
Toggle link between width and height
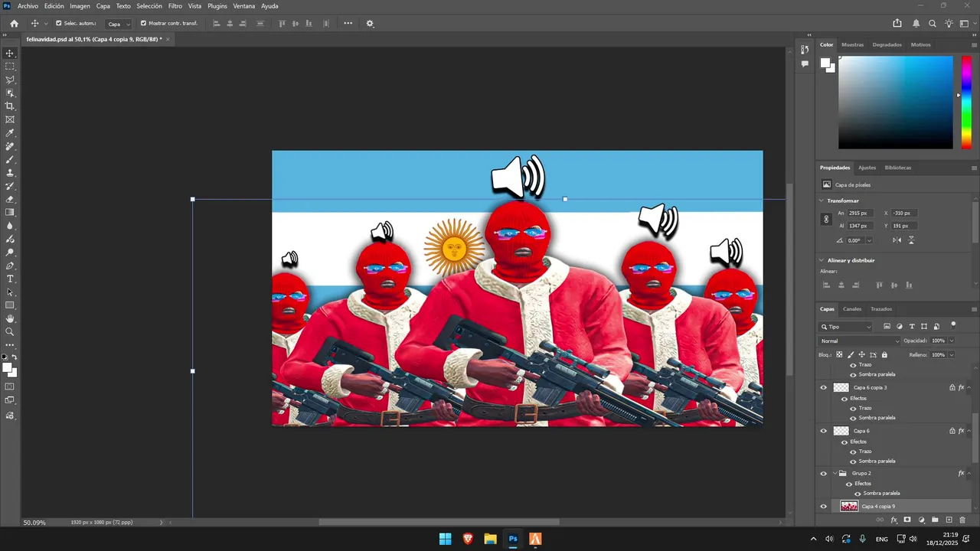[x=826, y=220]
